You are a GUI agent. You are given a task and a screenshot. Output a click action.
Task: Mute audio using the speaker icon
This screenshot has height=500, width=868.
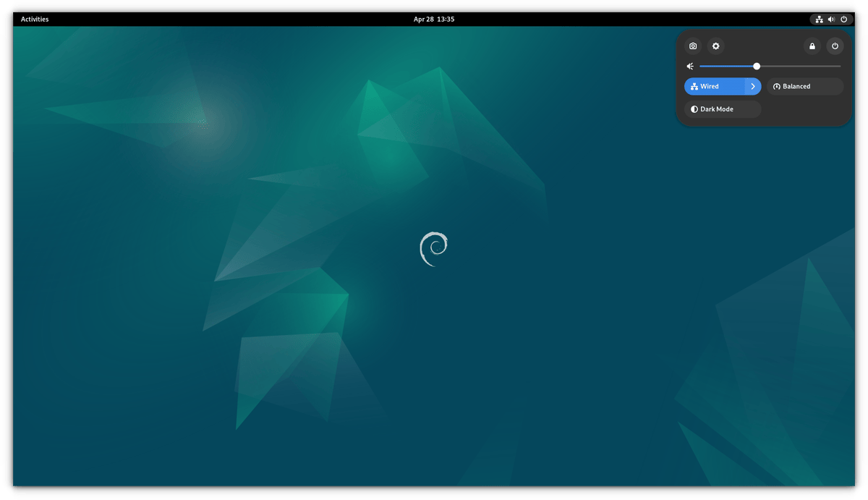(x=690, y=67)
